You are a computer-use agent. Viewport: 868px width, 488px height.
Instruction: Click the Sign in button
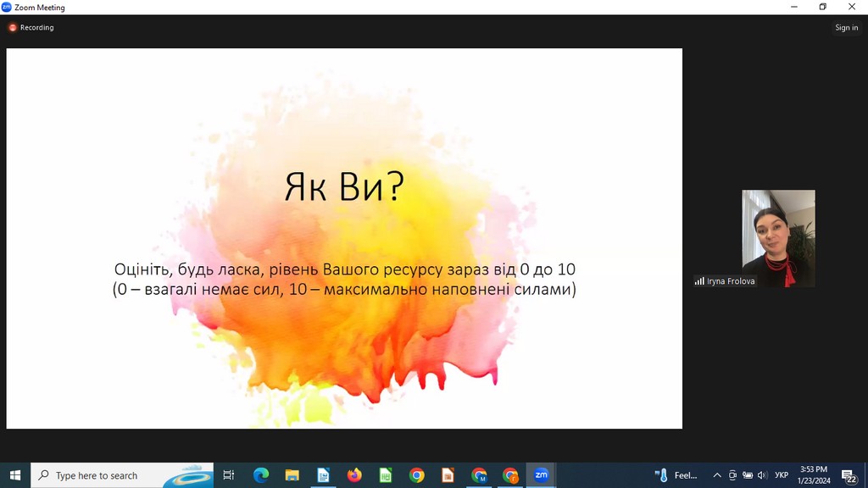tap(846, 28)
